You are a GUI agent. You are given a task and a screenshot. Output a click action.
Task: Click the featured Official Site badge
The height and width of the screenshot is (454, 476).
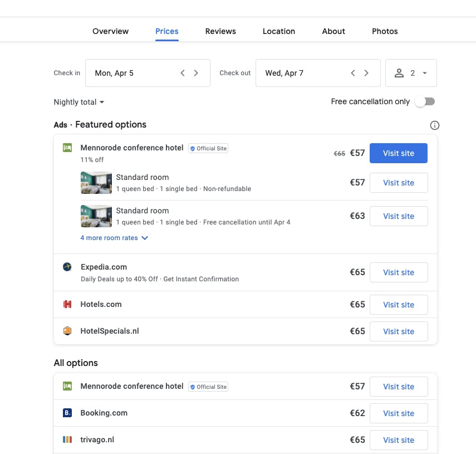208,149
